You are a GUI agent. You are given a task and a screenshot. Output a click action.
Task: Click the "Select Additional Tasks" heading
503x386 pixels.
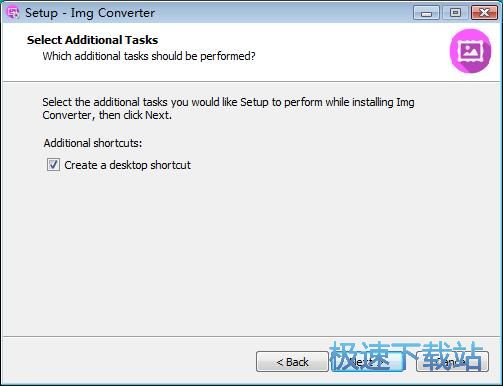click(92, 40)
